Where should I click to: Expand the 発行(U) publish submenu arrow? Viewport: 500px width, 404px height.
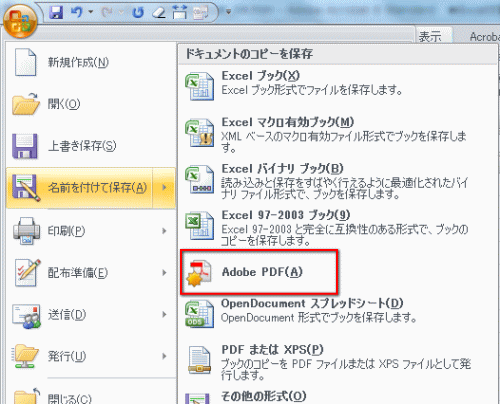coord(164,356)
